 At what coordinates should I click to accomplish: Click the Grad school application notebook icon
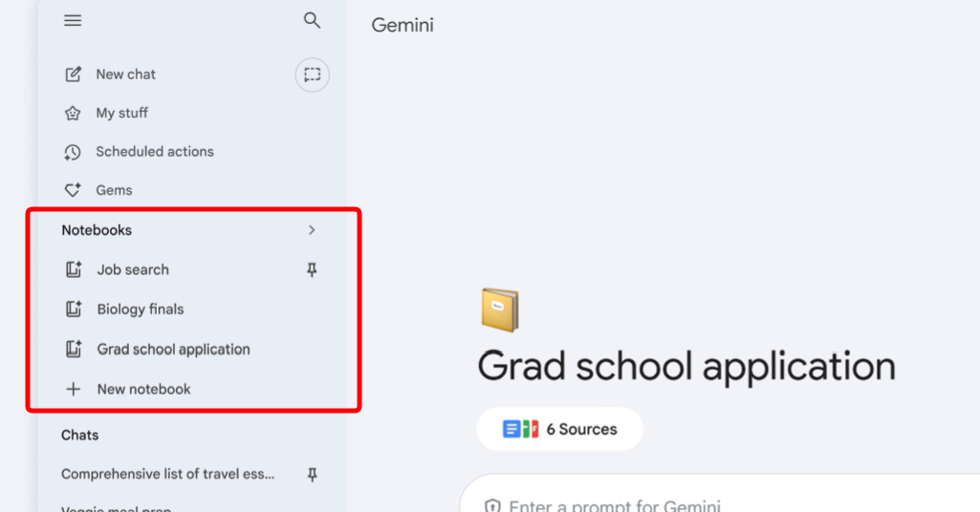click(74, 349)
